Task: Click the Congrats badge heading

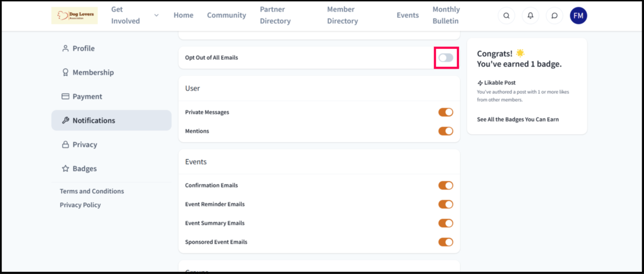Action: coord(519,59)
